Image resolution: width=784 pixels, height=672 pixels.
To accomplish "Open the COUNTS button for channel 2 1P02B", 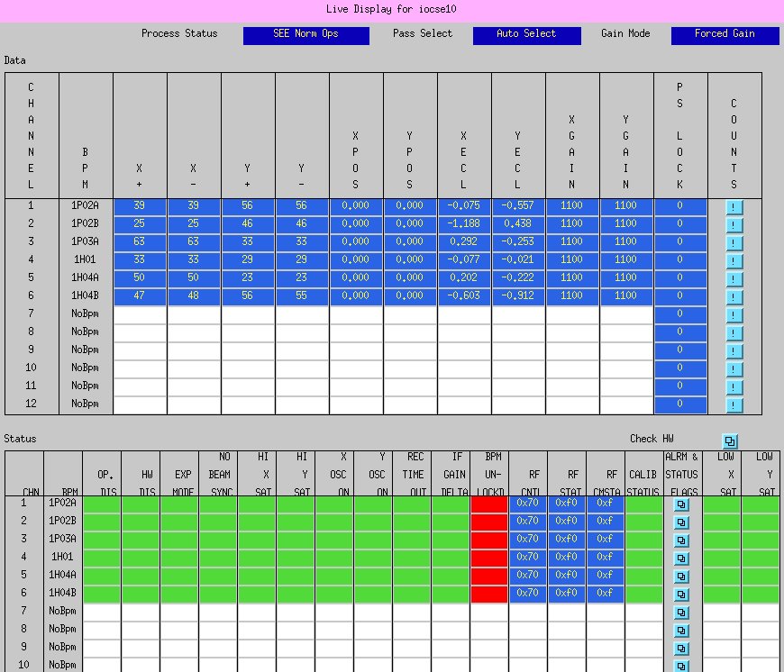I will pyautogui.click(x=734, y=225).
